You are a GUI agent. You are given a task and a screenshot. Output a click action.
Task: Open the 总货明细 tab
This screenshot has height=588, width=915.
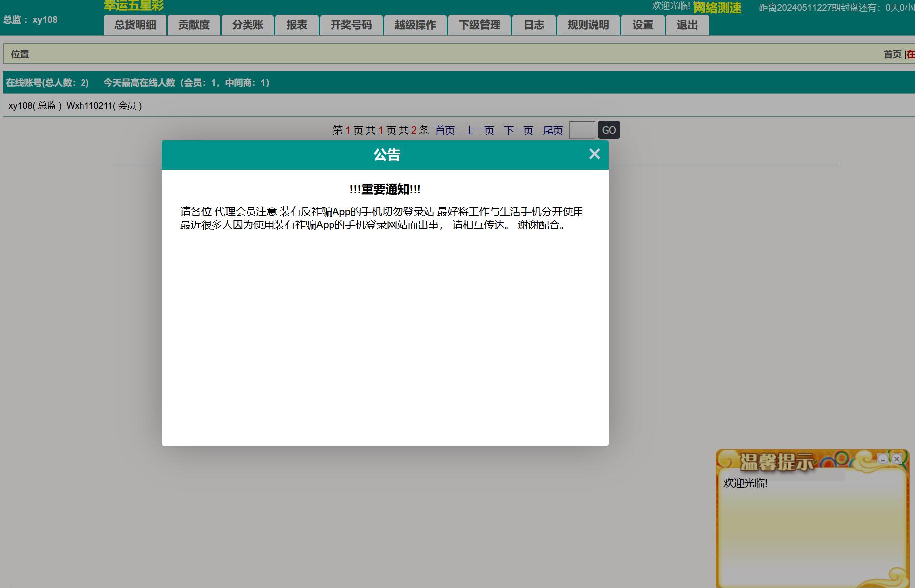[x=135, y=25]
